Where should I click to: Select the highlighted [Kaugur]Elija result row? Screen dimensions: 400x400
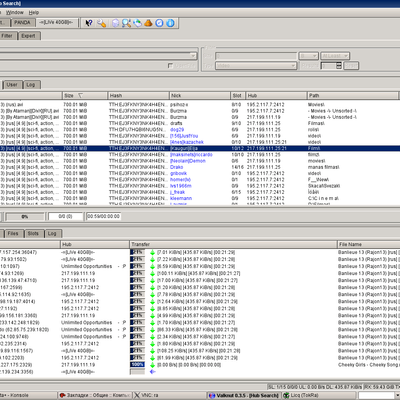coord(200,148)
